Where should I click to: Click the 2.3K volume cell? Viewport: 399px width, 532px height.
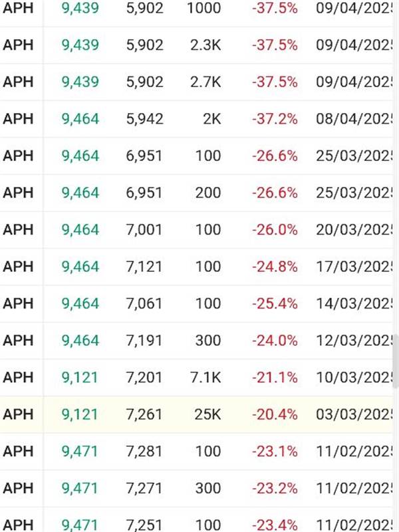(205, 45)
